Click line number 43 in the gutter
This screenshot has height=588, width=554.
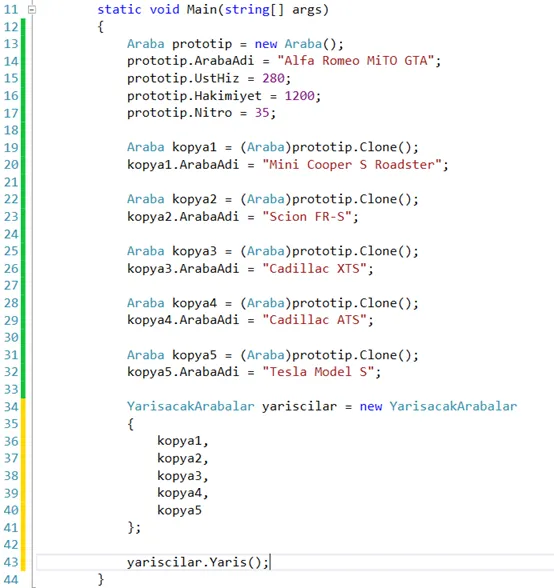(x=11, y=562)
